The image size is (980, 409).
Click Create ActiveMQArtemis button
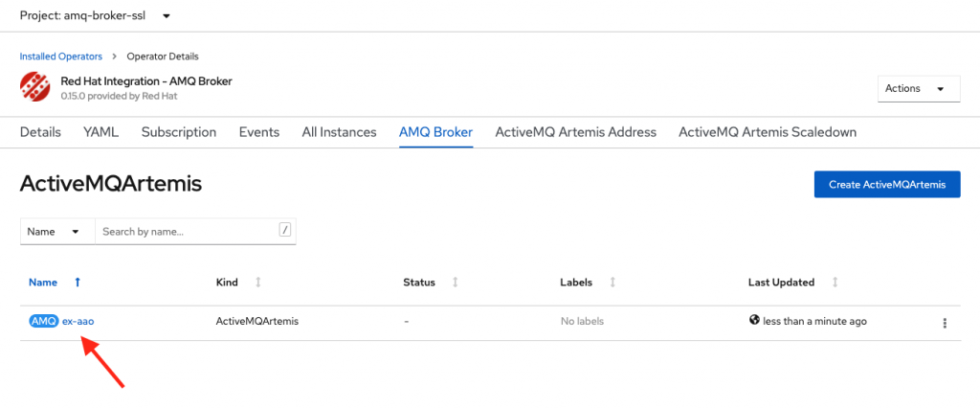pyautogui.click(x=886, y=185)
